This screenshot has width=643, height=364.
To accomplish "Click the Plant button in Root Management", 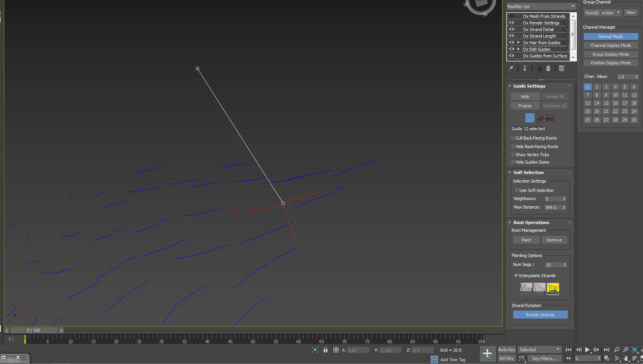I will [526, 240].
